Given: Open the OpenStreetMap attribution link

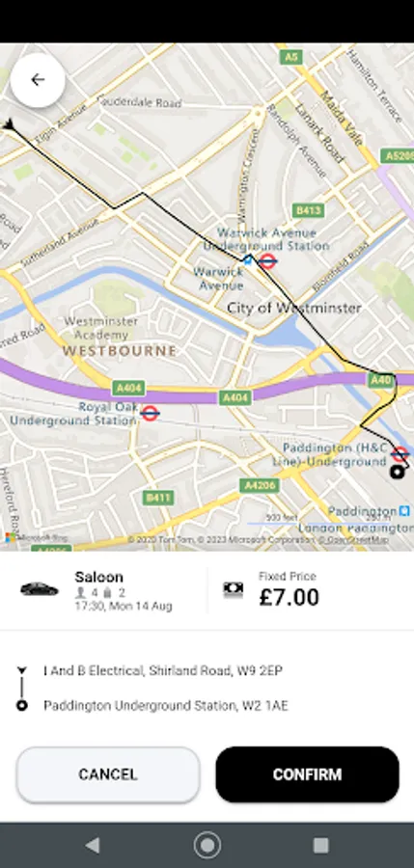Looking at the screenshot, I should click(x=356, y=540).
